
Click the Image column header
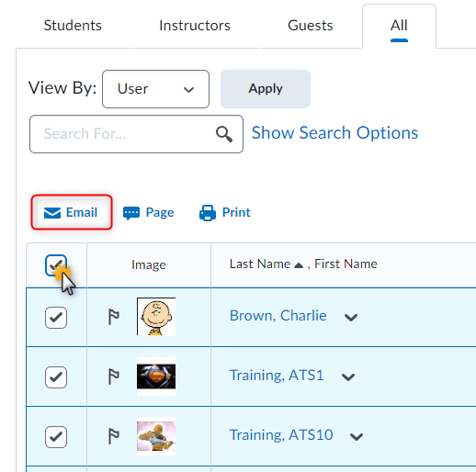tap(149, 264)
